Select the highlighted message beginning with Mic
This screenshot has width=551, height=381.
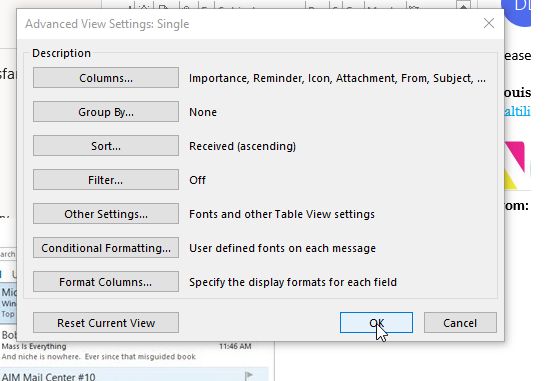pos(8,302)
